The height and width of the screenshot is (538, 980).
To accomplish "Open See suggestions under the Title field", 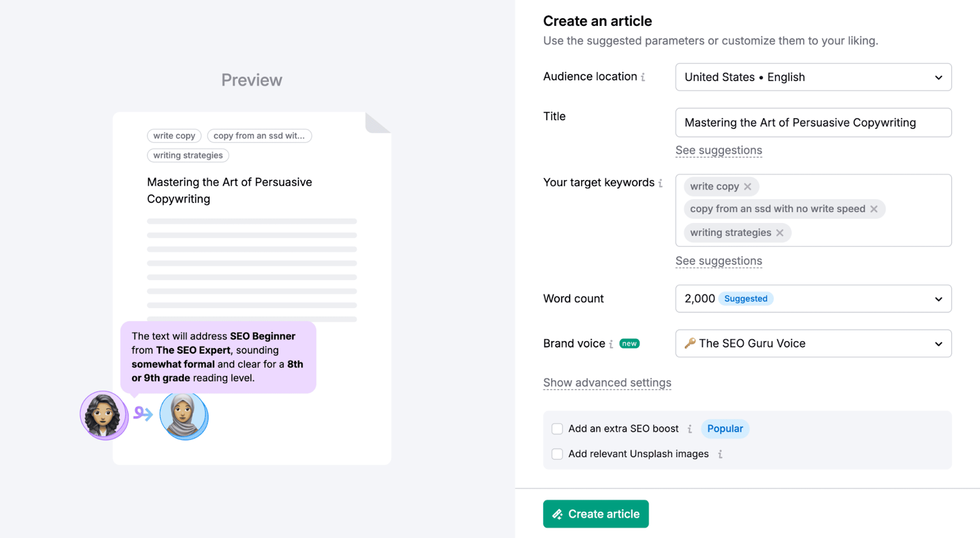I will point(718,150).
